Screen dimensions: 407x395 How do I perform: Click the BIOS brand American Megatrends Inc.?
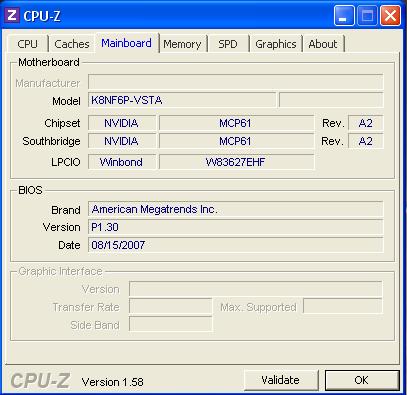236,209
